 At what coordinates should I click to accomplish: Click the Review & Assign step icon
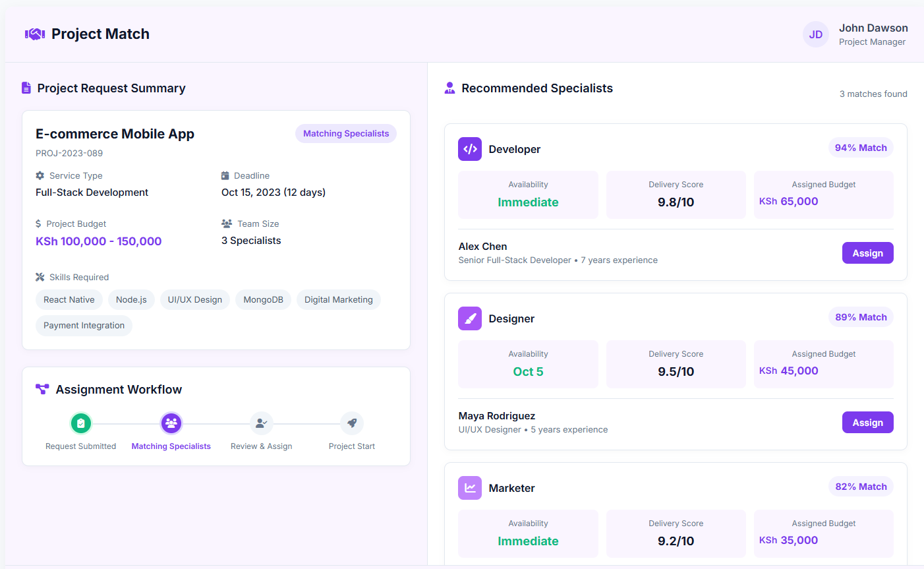click(262, 423)
